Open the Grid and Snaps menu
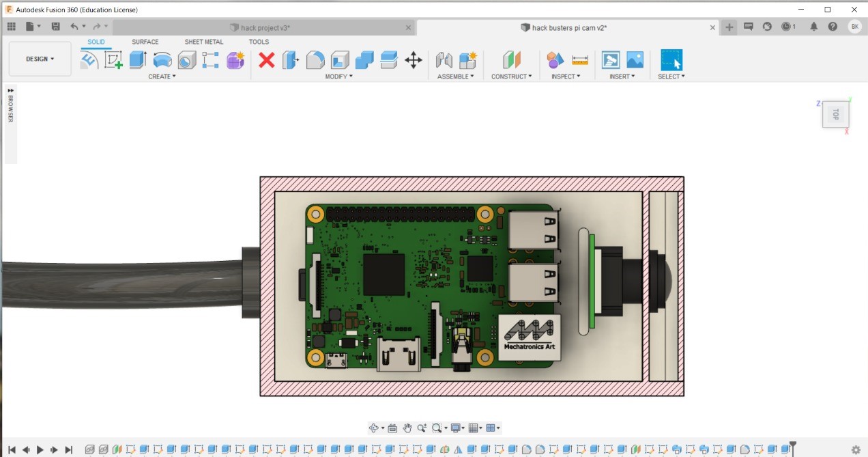 pyautogui.click(x=476, y=428)
